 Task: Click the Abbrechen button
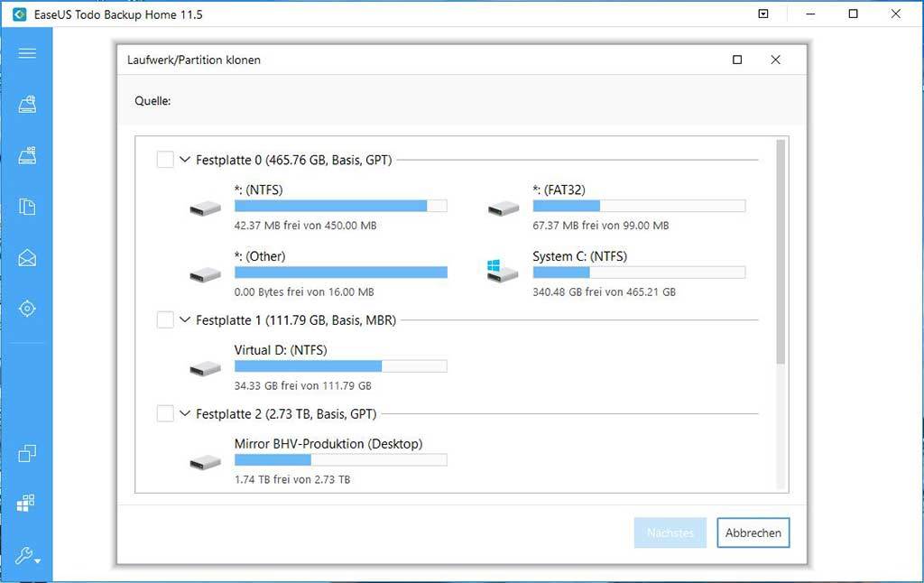click(x=753, y=532)
